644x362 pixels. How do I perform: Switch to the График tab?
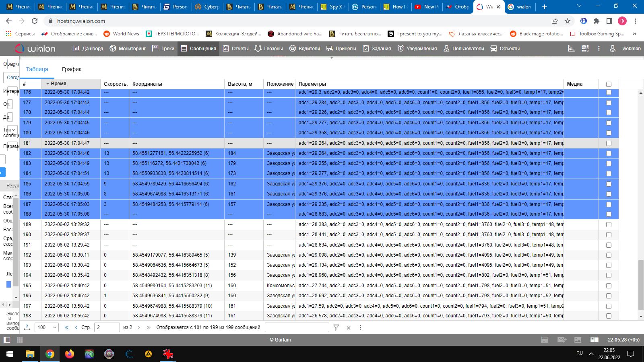point(72,69)
